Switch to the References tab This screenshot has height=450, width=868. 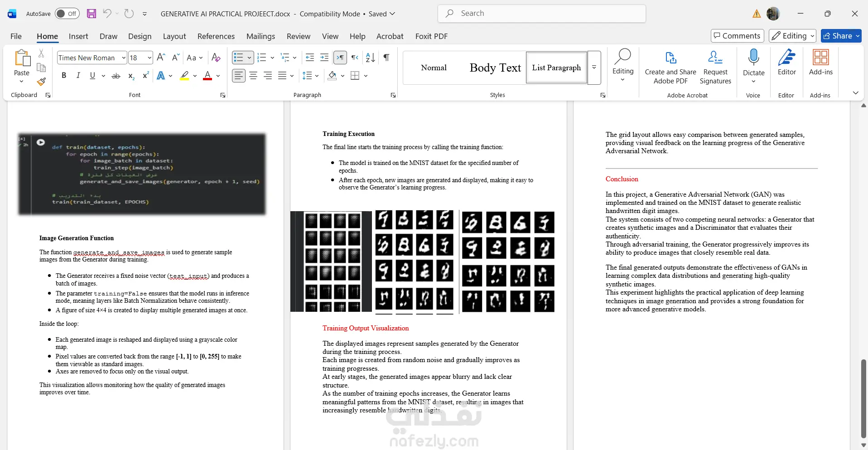tap(216, 36)
